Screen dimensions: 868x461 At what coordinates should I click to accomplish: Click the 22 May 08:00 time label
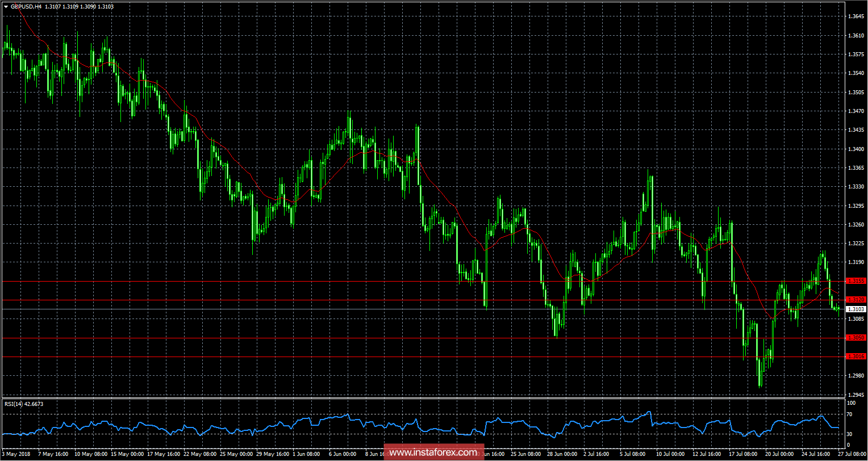click(201, 454)
